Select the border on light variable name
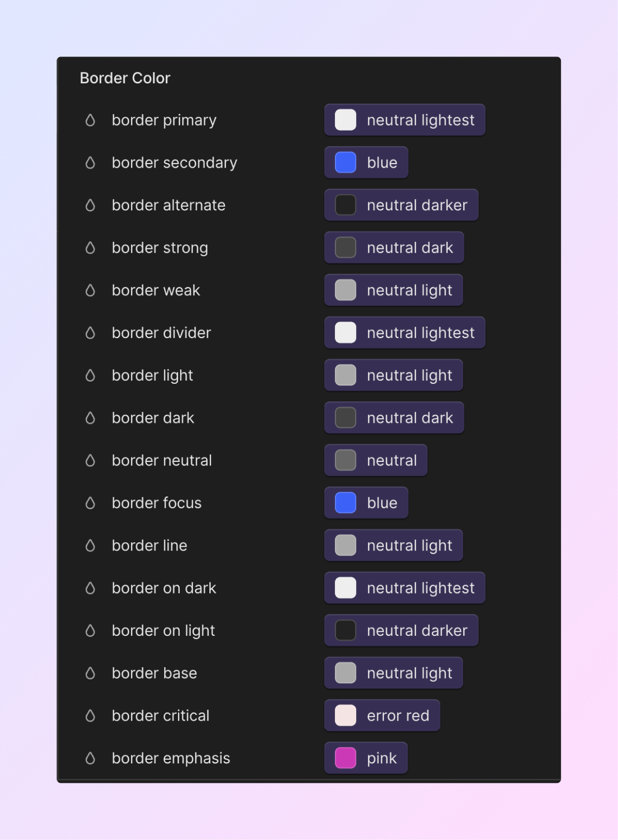 coord(164,631)
